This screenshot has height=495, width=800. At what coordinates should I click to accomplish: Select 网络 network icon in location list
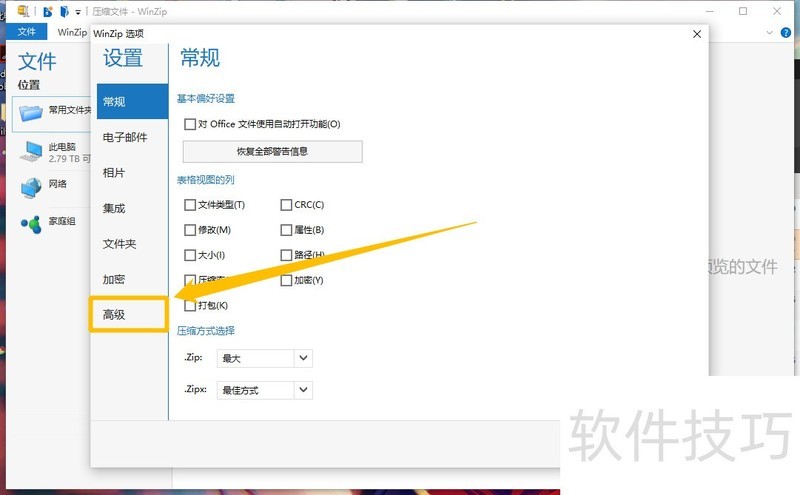click(x=31, y=188)
